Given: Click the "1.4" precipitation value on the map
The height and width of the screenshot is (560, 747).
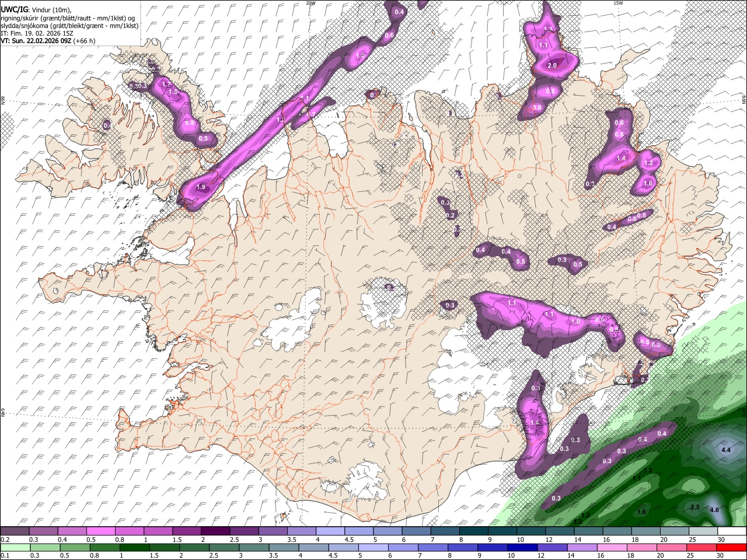Looking at the screenshot, I should (621, 158).
